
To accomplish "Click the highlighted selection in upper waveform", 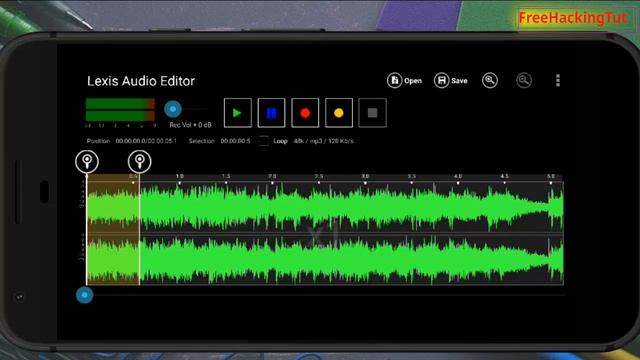I will pyautogui.click(x=113, y=207).
